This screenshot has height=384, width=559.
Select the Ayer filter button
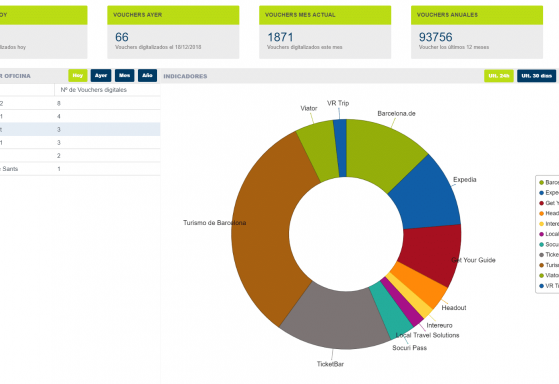pos(101,76)
